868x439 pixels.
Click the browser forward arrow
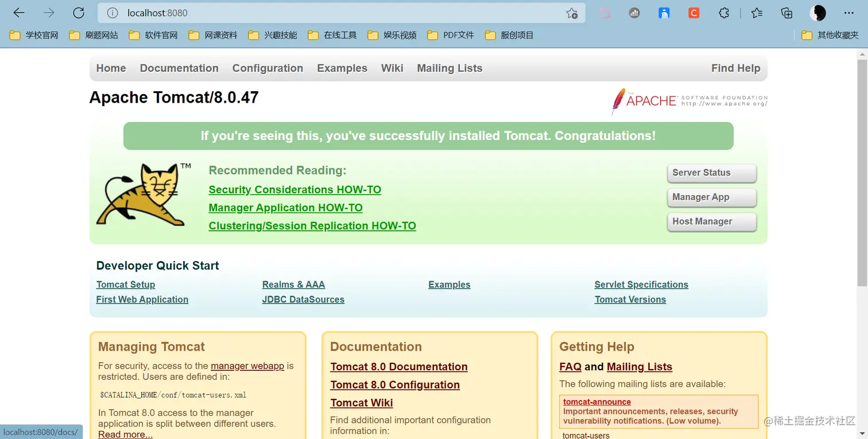tap(49, 13)
